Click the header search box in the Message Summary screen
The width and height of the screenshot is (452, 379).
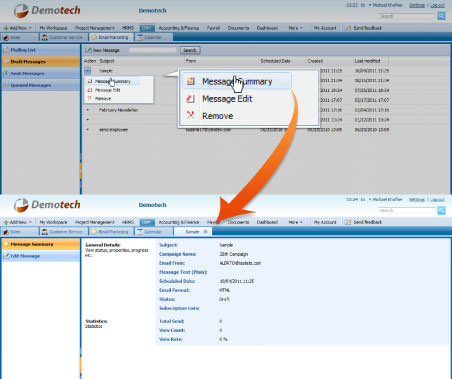(407, 210)
